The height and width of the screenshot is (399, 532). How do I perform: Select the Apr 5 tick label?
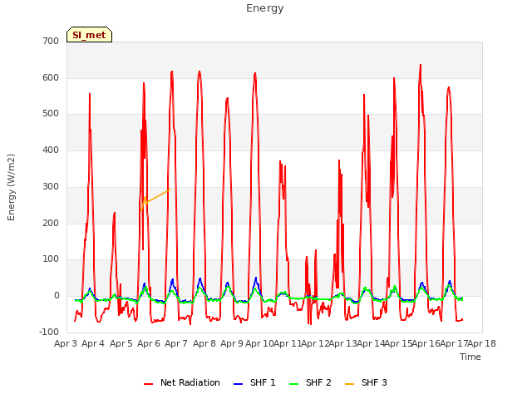[121, 343]
